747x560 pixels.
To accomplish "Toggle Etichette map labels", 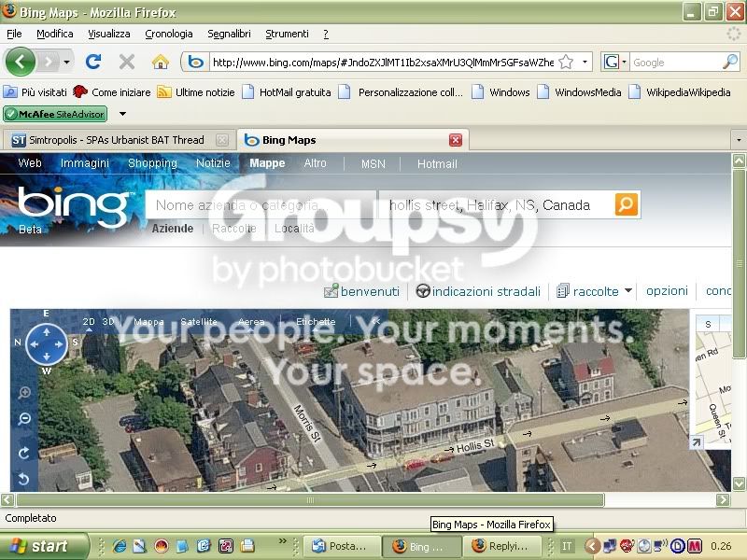I will click(x=316, y=321).
